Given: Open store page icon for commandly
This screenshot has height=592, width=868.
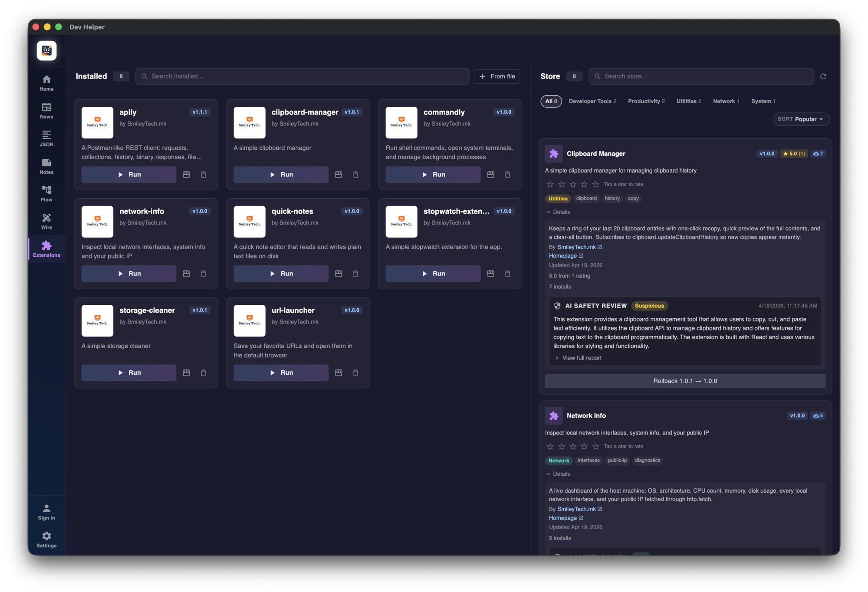Looking at the screenshot, I should [490, 174].
